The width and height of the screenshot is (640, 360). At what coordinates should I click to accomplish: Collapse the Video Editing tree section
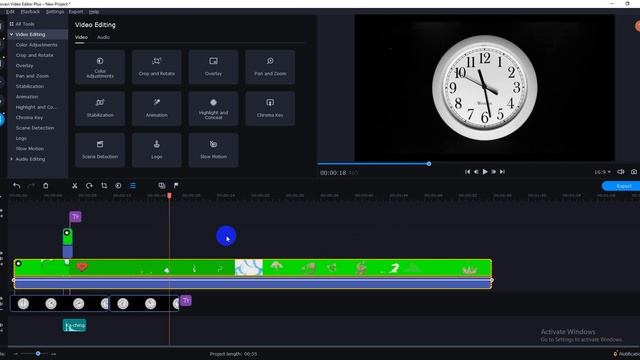(11, 35)
